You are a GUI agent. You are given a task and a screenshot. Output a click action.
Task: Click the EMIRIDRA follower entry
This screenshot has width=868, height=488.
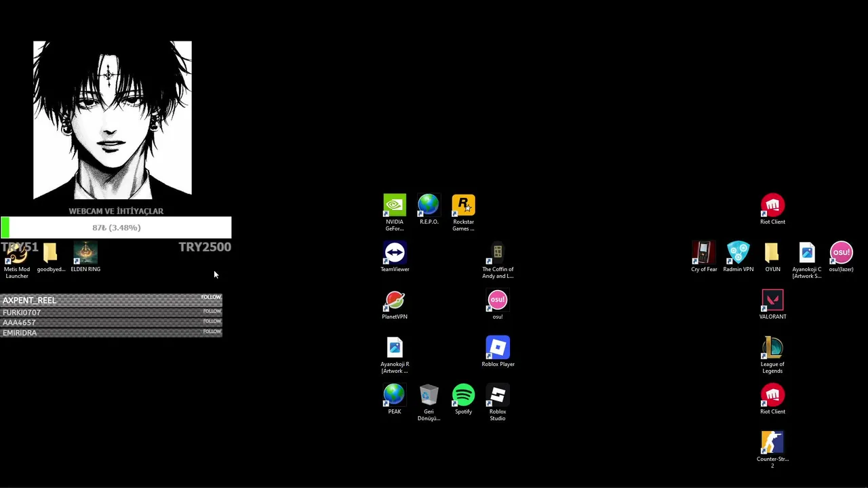112,333
